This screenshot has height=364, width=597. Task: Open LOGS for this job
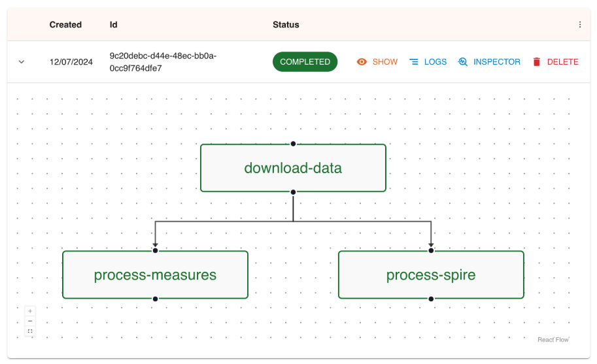pos(428,62)
